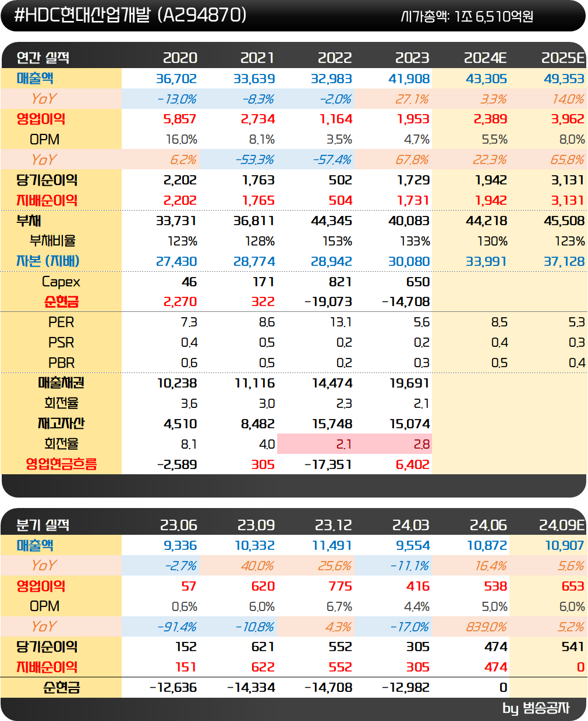Select the 23.12 quarterly operating profit 775
Screen dimensions: 588x721
[341, 586]
